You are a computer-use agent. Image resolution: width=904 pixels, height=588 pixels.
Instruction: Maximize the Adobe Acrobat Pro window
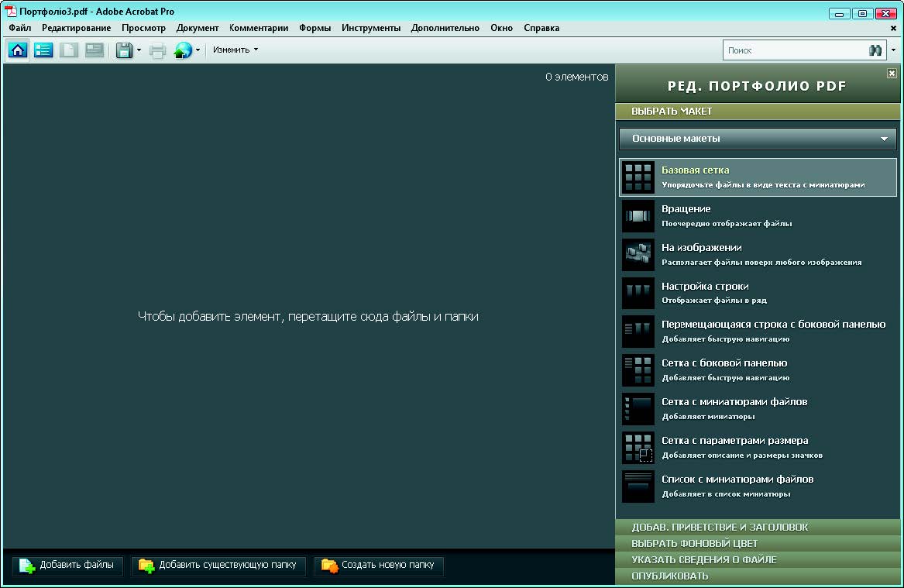[x=862, y=13]
